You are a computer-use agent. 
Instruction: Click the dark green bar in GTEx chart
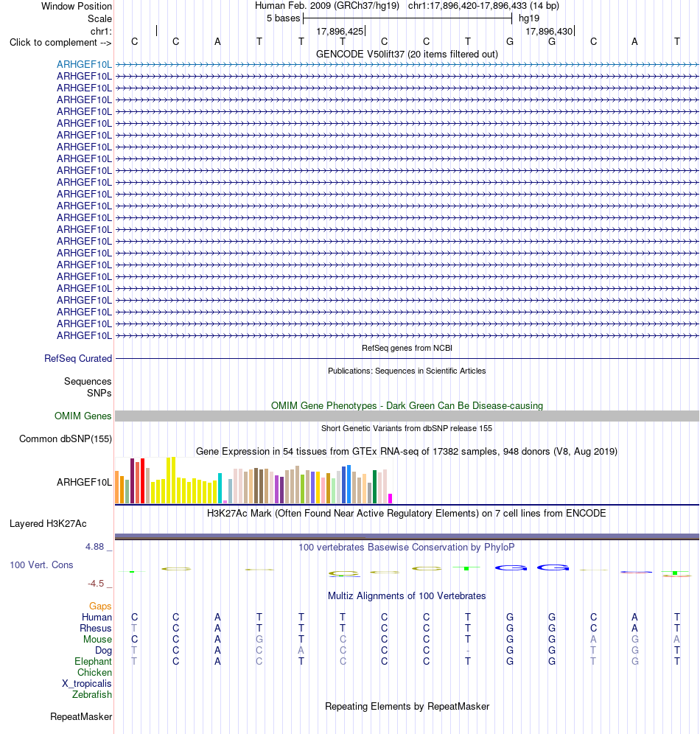pos(374,487)
